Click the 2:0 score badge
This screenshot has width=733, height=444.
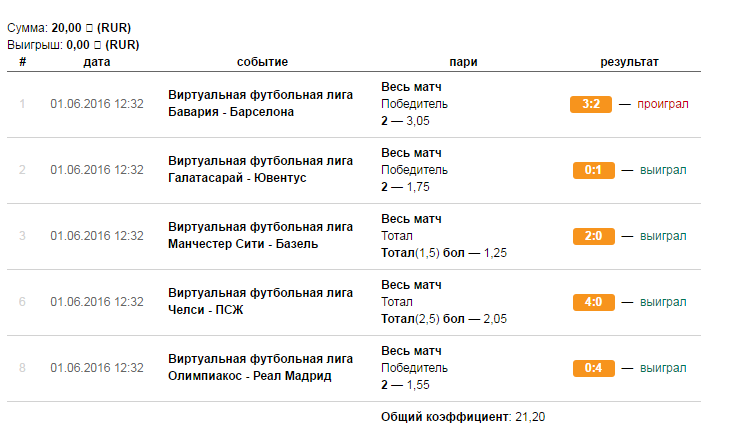593,236
